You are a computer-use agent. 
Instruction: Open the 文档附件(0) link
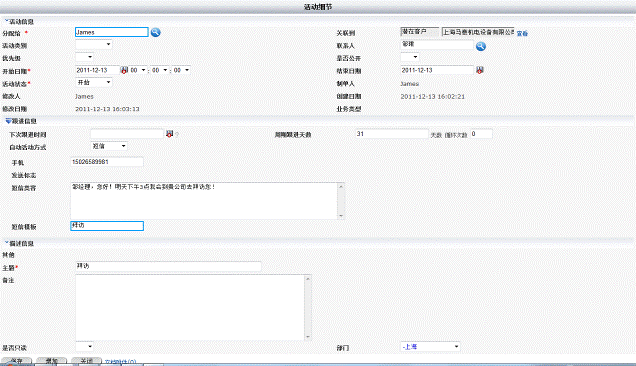(120, 362)
